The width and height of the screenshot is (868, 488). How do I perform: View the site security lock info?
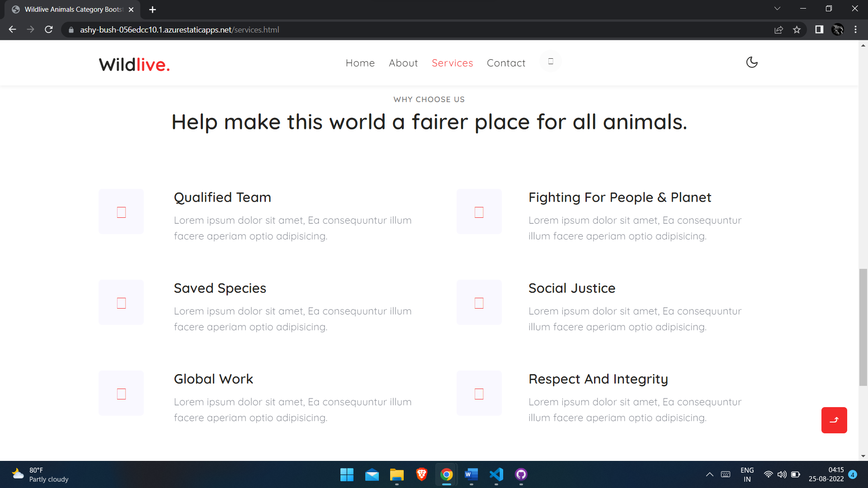(x=71, y=30)
